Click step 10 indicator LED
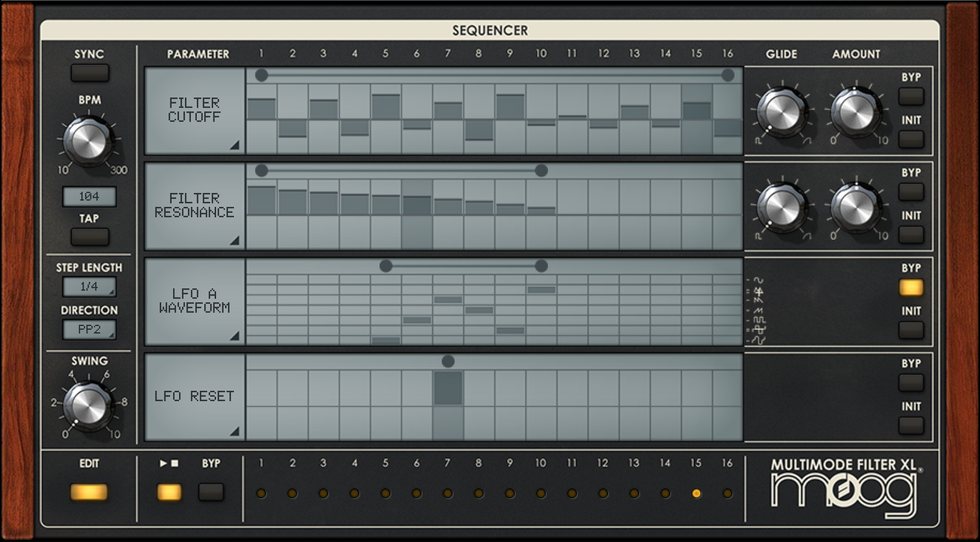Viewport: 980px width, 542px height. 541,493
